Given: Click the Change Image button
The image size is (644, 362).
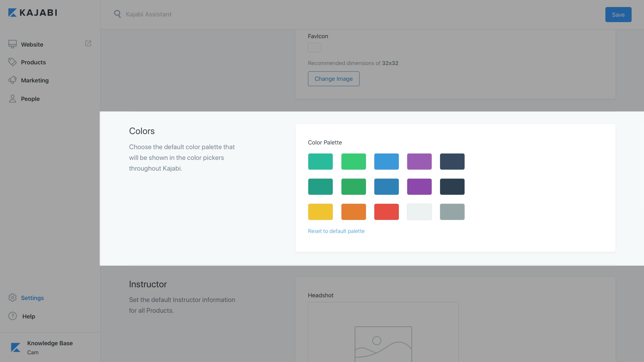Looking at the screenshot, I should click(x=333, y=79).
